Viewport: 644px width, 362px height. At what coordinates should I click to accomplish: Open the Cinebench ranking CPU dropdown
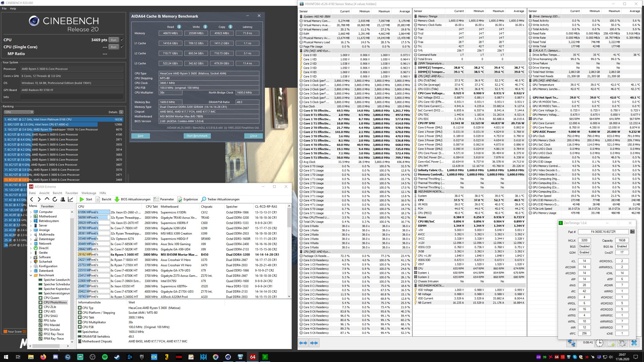click(x=19, y=112)
